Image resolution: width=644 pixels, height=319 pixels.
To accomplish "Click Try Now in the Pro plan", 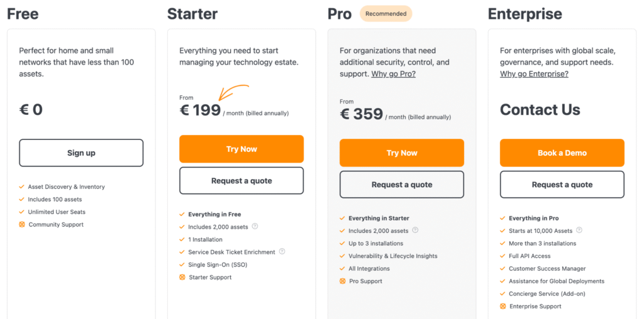I will point(402,153).
